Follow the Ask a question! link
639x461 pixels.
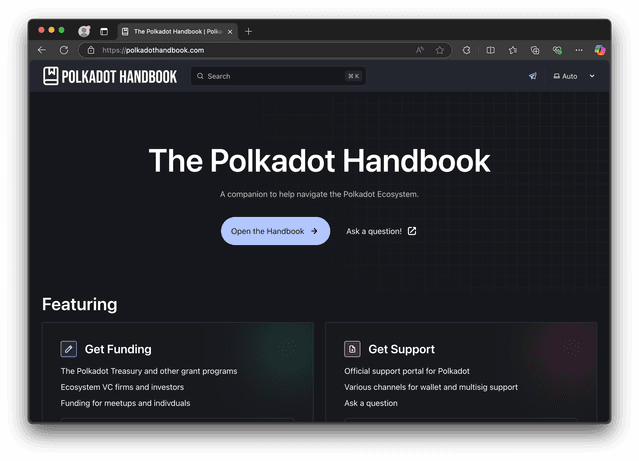[381, 231]
